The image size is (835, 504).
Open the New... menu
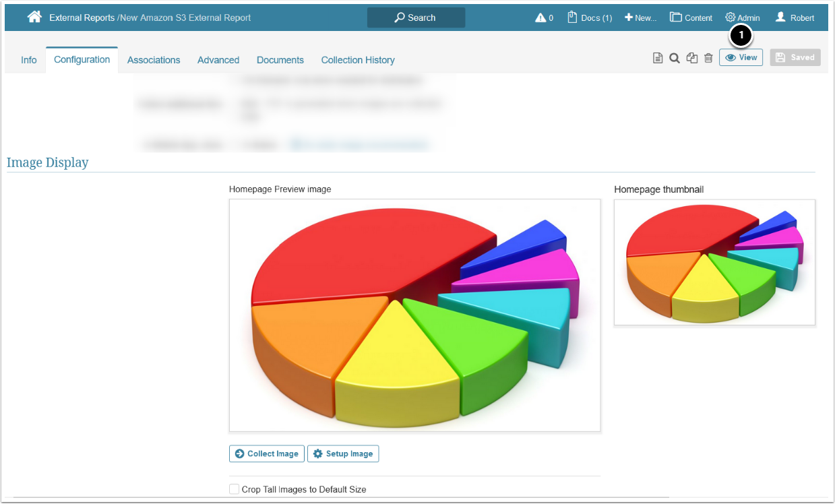640,18
